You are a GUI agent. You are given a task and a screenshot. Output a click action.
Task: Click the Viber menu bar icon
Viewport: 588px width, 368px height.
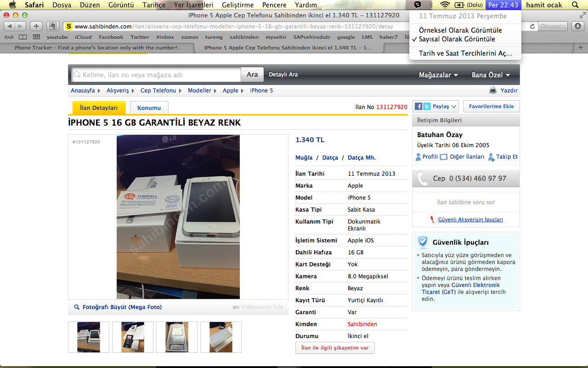click(x=417, y=5)
